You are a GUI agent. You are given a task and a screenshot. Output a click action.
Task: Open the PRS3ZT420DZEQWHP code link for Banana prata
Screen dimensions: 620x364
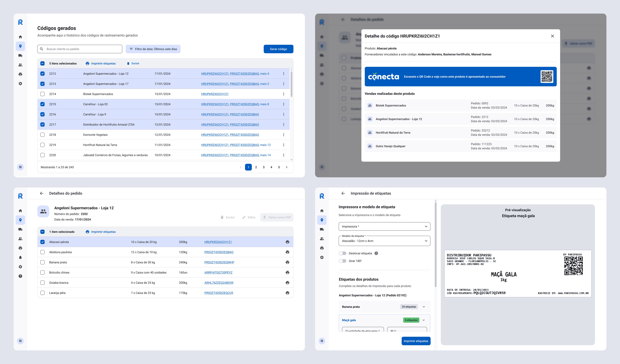219,262
